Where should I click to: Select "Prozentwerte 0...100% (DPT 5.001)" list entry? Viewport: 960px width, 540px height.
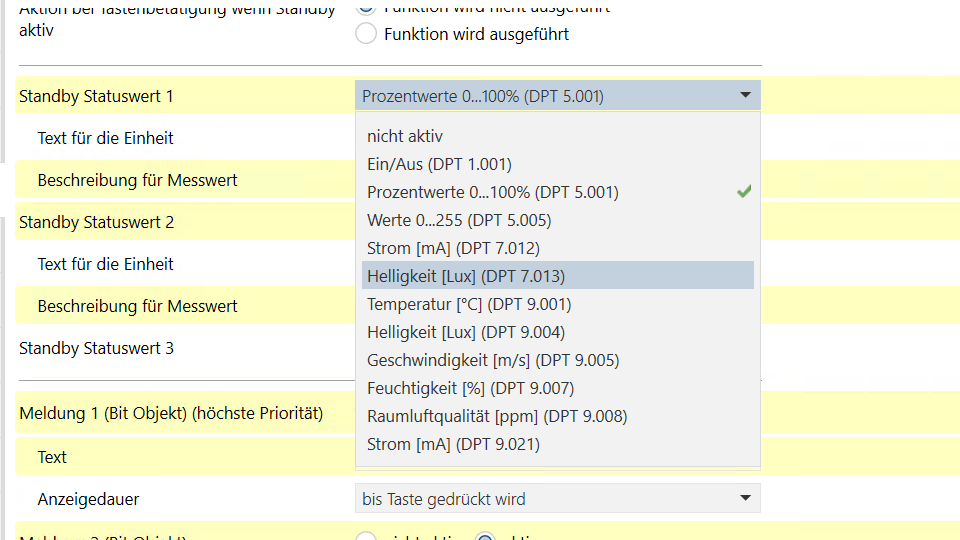click(493, 192)
